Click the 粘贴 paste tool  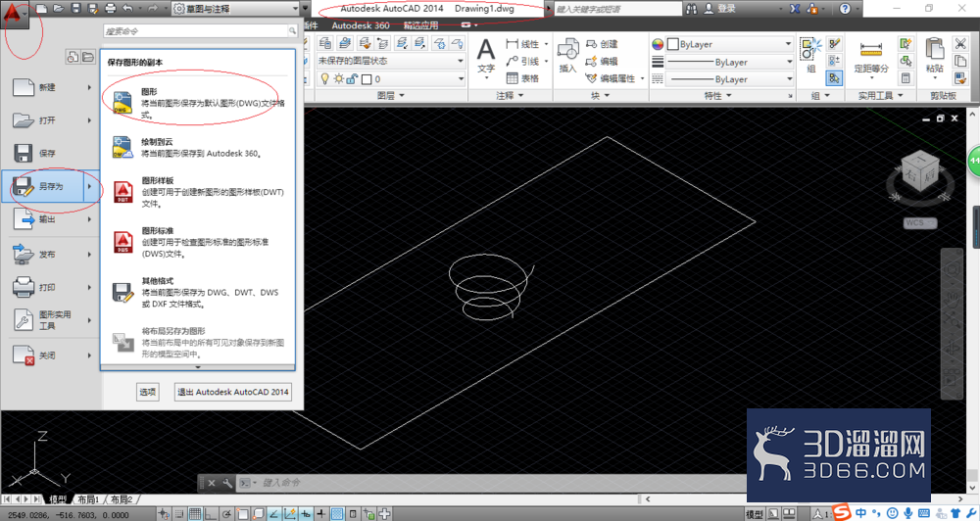[934, 56]
